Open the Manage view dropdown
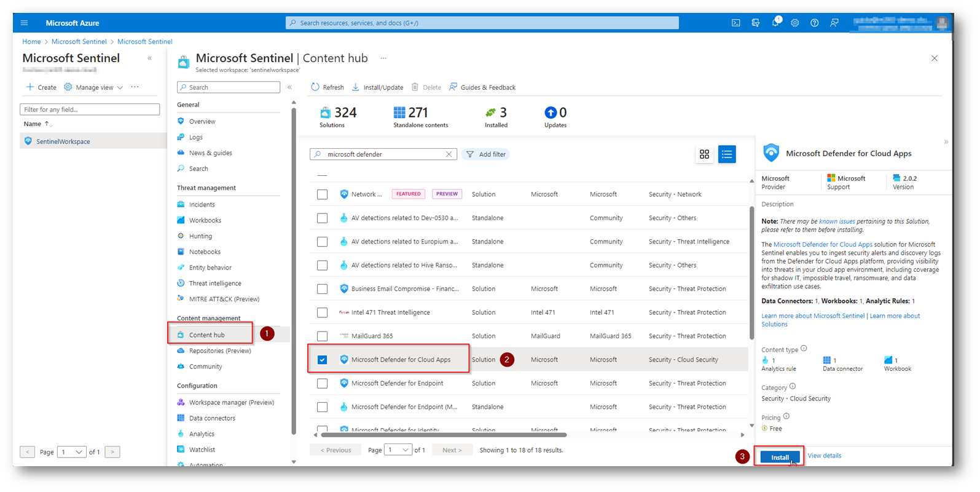This screenshot has width=980, height=492. [93, 87]
